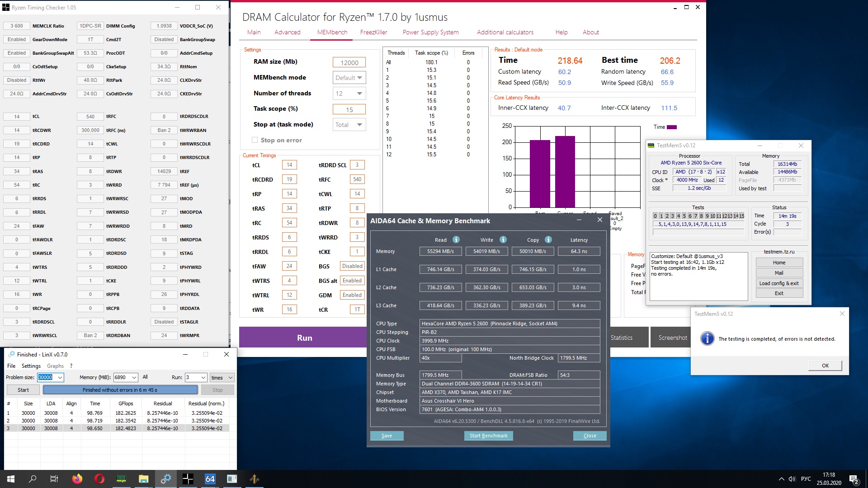The height and width of the screenshot is (488, 868).
Task: Toggle test number 5 in TestMem5 Tests
Action: click(684, 216)
